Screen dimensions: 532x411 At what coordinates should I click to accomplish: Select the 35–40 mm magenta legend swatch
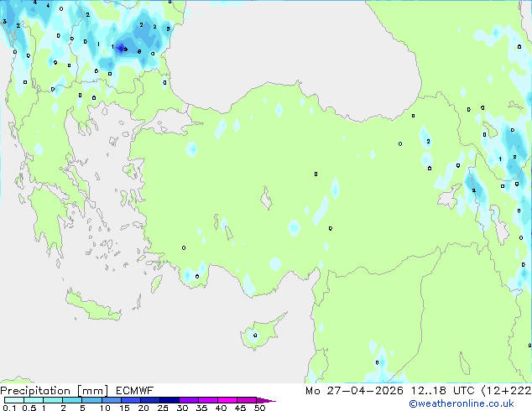(207, 400)
